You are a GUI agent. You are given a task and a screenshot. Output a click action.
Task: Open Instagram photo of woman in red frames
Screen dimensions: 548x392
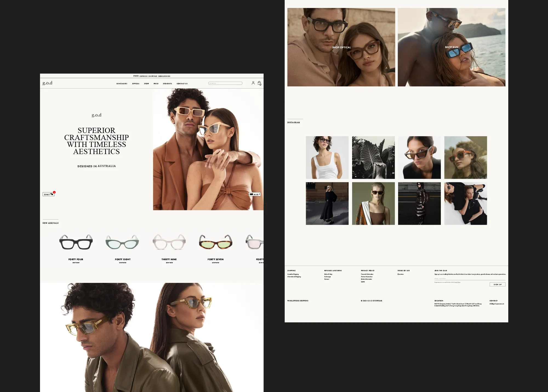pyautogui.click(x=466, y=158)
